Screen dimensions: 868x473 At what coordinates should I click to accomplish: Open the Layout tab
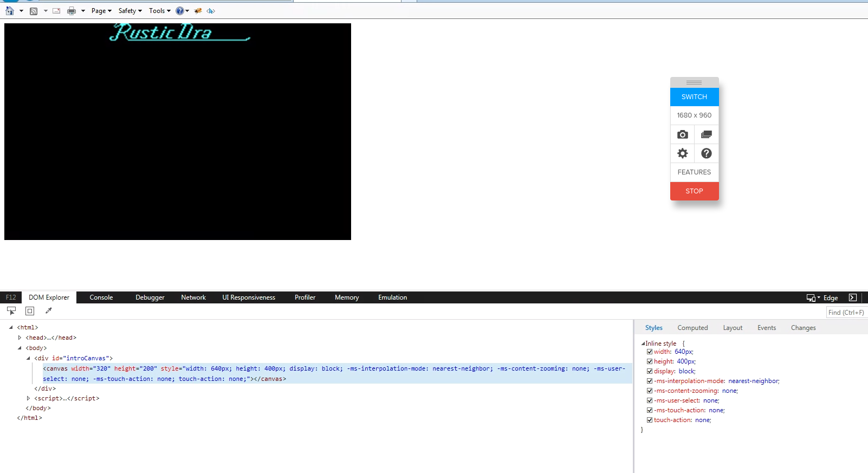point(733,328)
